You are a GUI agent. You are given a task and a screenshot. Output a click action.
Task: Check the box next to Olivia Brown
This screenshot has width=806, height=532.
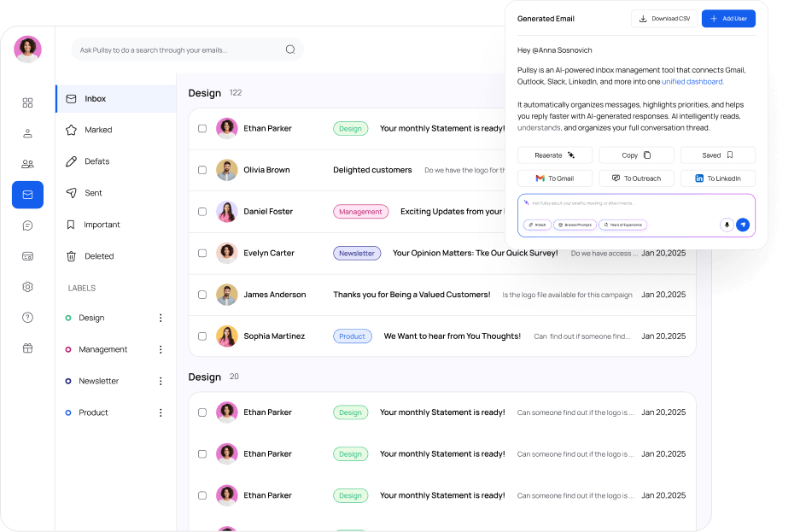202,170
